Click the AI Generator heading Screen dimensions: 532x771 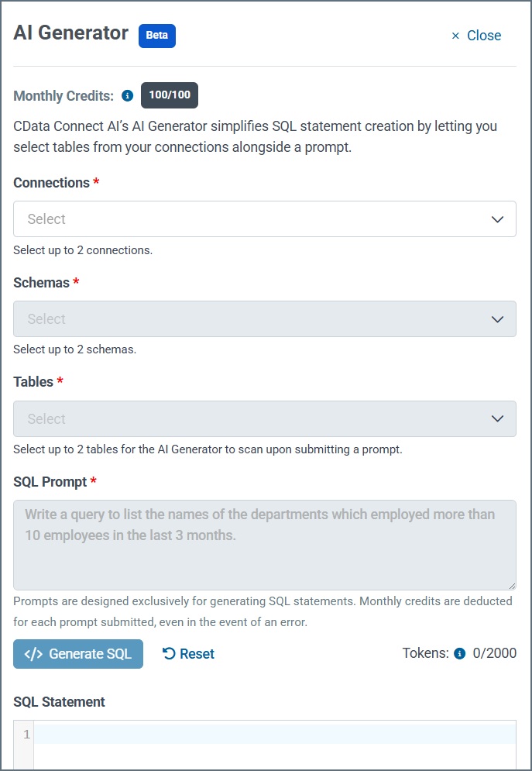click(x=70, y=33)
